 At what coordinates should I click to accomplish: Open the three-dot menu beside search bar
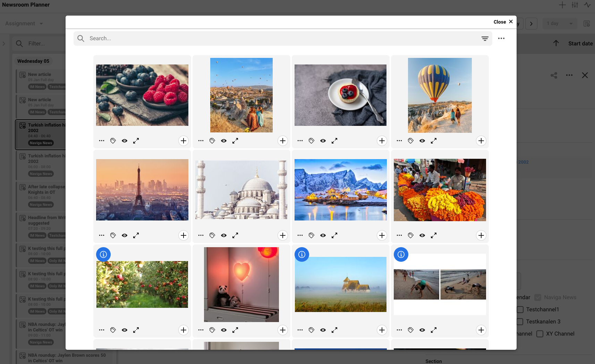pos(501,38)
